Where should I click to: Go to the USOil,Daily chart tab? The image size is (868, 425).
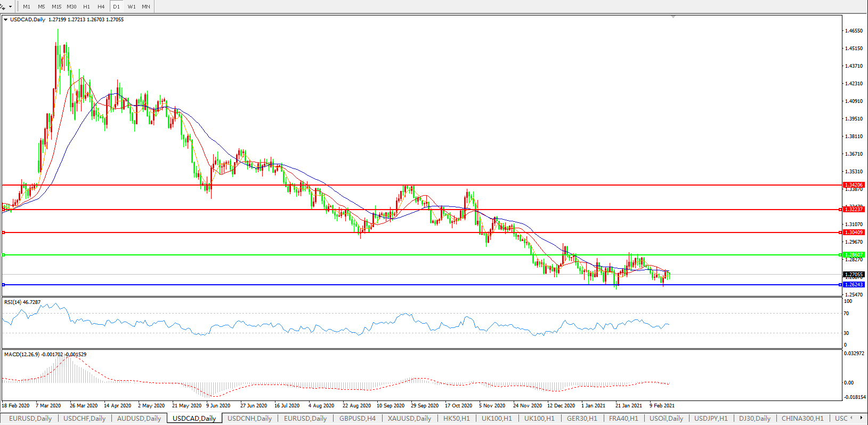tap(666, 419)
